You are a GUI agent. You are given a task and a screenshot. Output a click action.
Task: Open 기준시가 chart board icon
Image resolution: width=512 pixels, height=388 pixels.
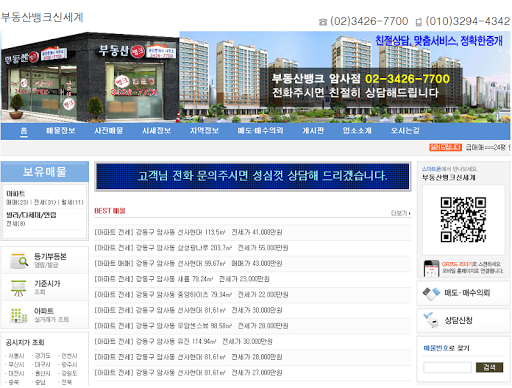[x=19, y=288]
